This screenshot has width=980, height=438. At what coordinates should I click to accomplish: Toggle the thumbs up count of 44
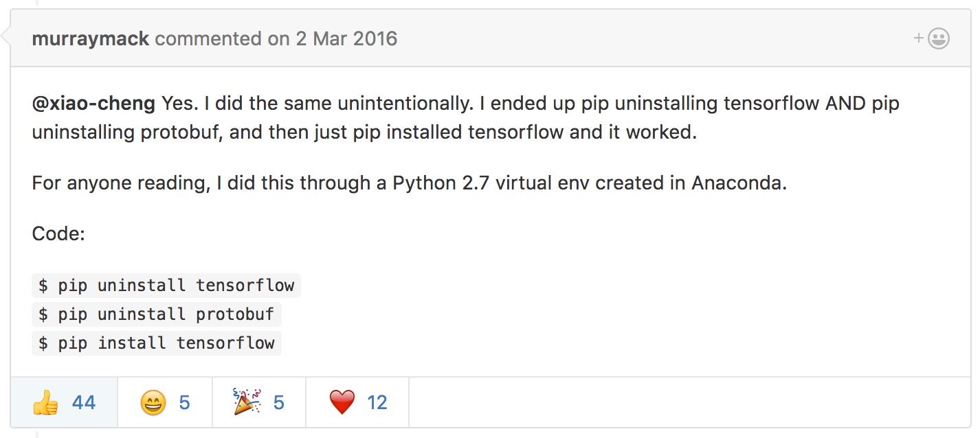(84, 402)
